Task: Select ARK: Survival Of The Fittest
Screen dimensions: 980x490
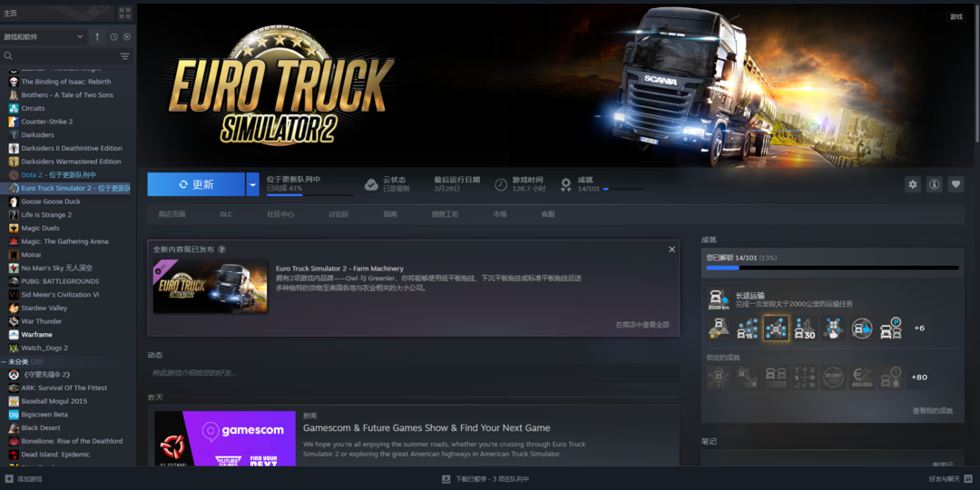Action: point(64,388)
